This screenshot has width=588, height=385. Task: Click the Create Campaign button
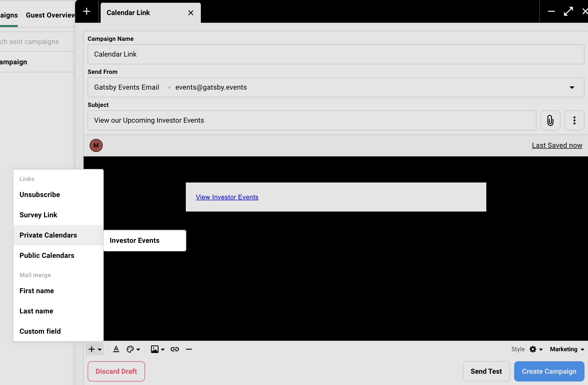pos(549,371)
